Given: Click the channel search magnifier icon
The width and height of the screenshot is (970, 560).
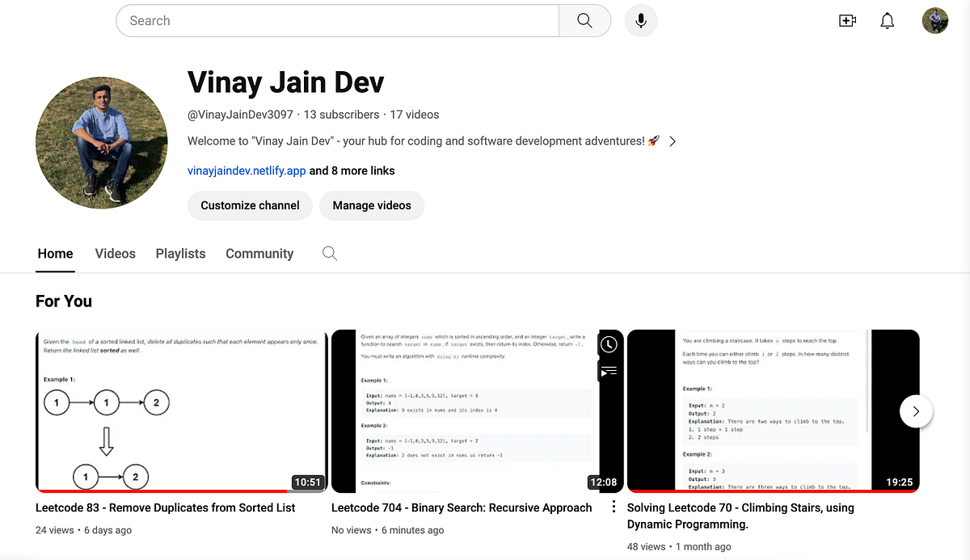Looking at the screenshot, I should coord(330,254).
